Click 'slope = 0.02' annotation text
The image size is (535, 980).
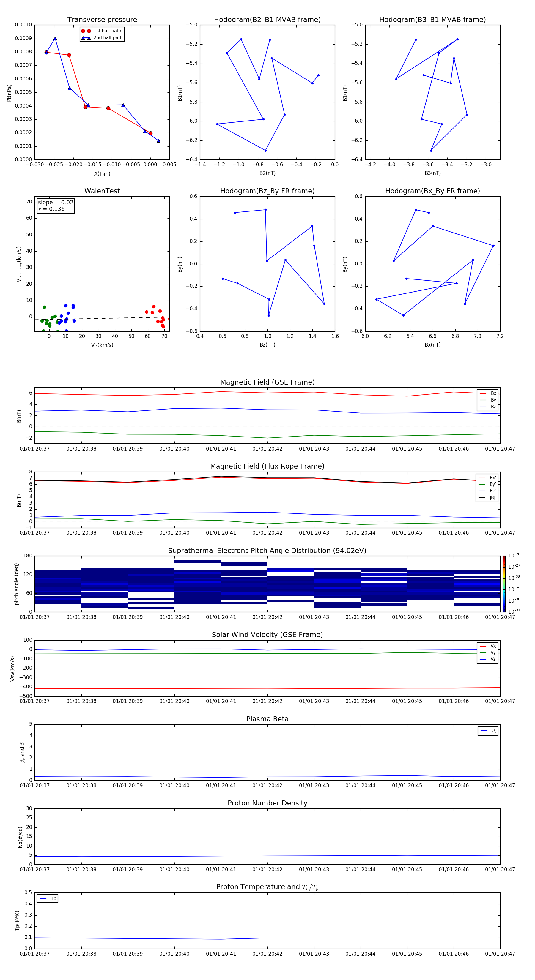click(56, 203)
